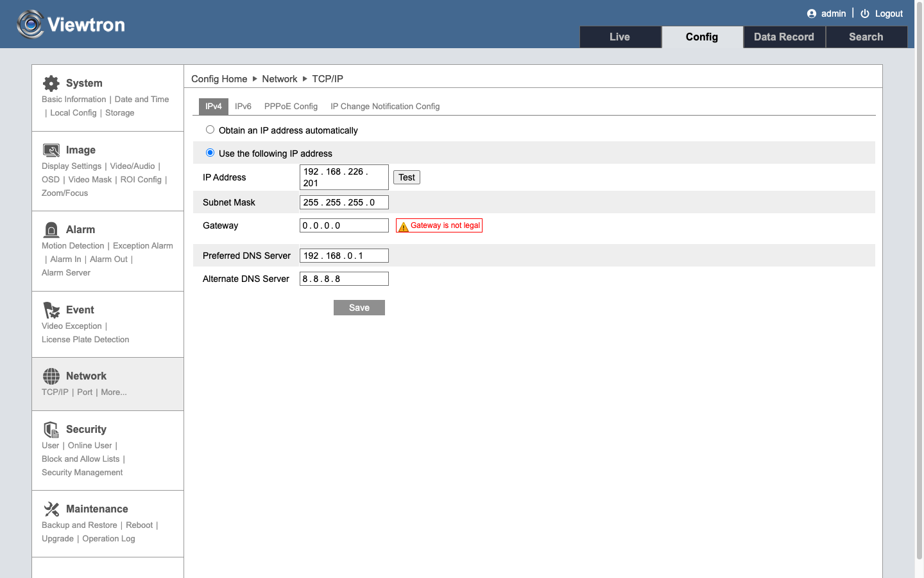Click the System gear icon
Screen dimensions: 924x578
tap(51, 83)
